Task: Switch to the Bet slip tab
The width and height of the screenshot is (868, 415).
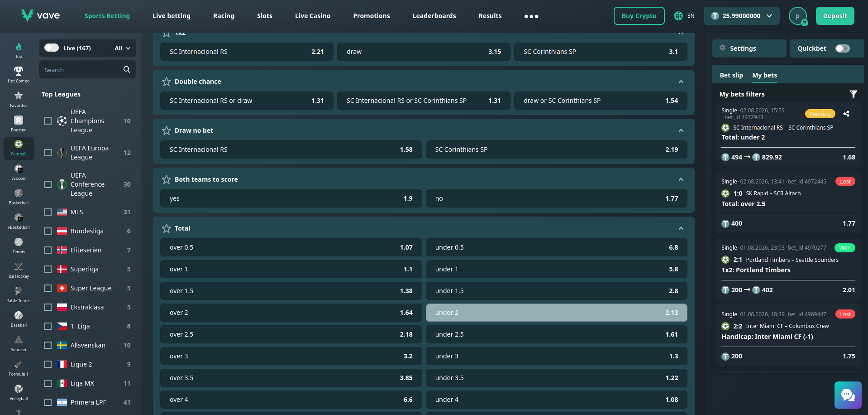Action: pyautogui.click(x=731, y=75)
